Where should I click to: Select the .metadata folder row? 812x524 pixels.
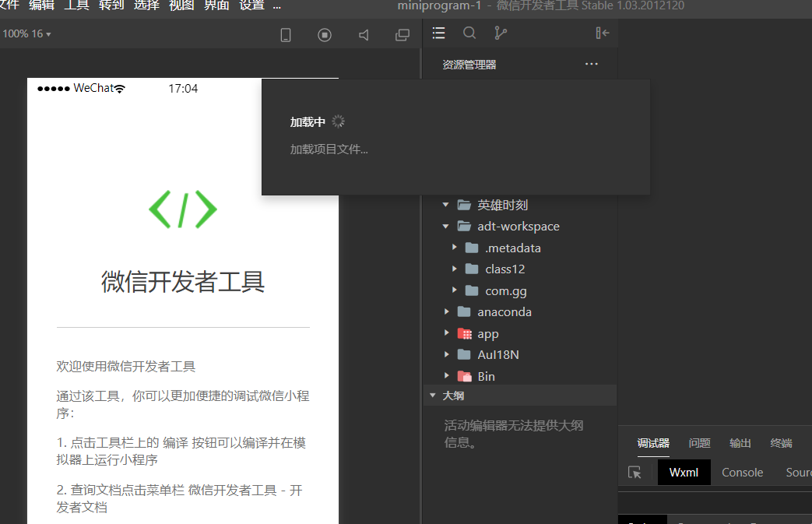click(x=520, y=248)
